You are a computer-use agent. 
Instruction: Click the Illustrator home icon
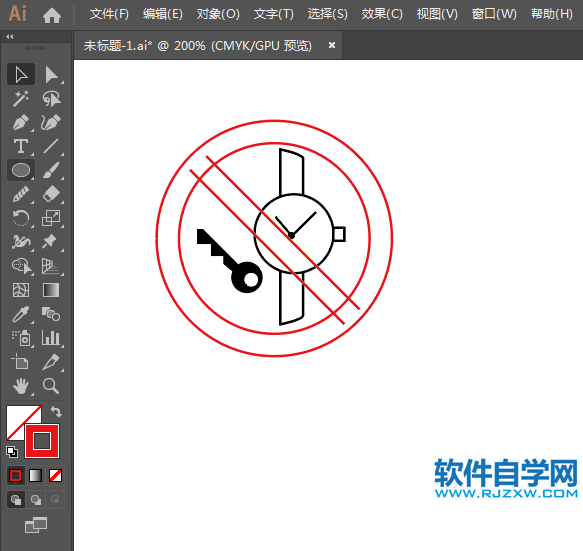click(52, 15)
